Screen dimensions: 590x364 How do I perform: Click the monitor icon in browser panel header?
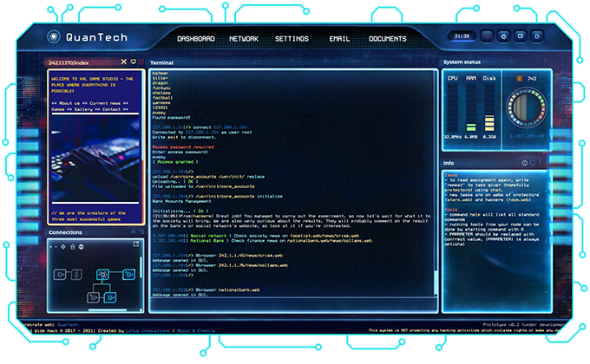click(x=134, y=62)
